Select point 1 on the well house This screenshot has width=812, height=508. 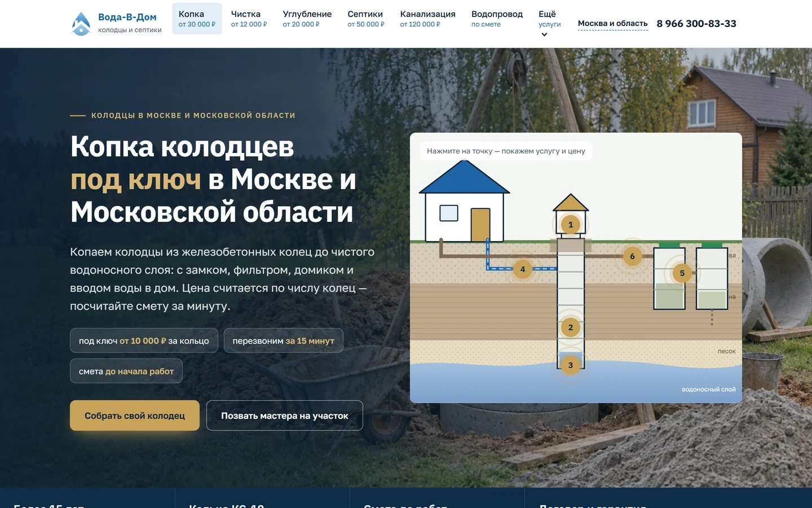click(x=571, y=225)
